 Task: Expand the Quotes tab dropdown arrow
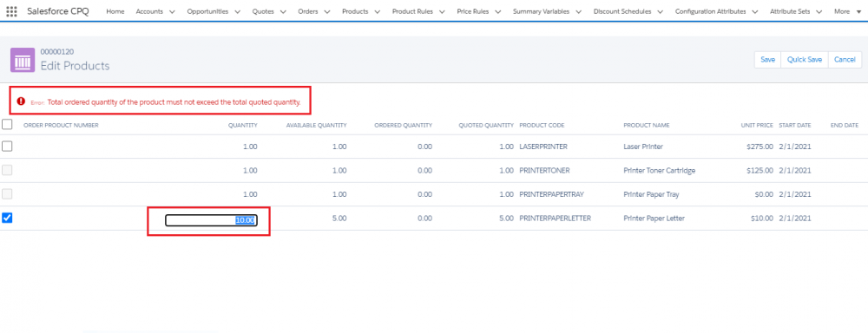283,11
